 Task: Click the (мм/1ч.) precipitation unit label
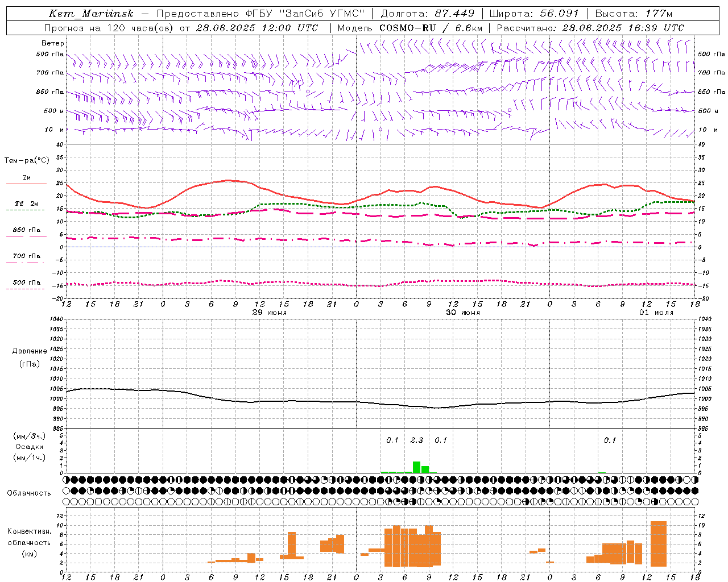coord(29,458)
